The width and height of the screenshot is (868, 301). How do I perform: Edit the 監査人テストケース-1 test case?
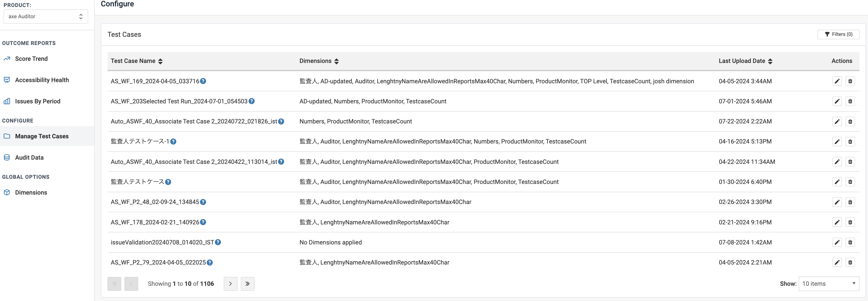[837, 141]
